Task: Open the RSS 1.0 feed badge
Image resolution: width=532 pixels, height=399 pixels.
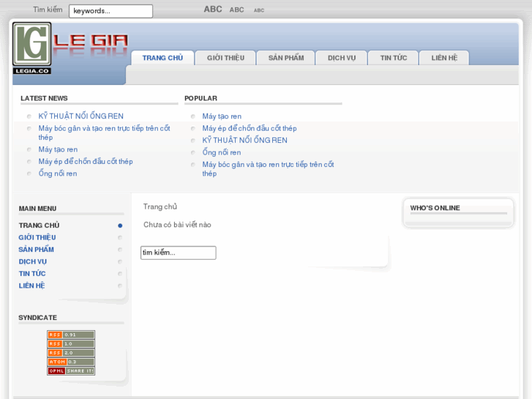Action: (71, 343)
